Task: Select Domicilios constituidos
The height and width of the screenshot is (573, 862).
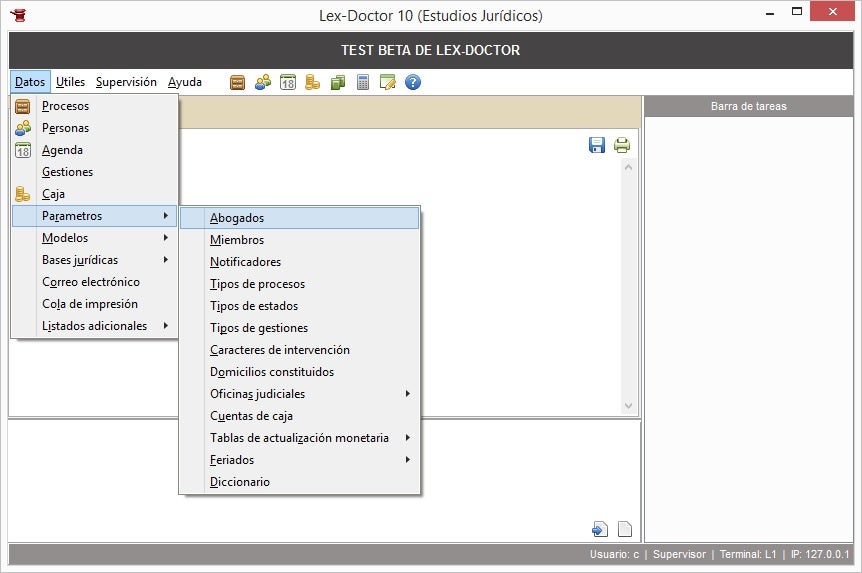Action: [x=300, y=372]
